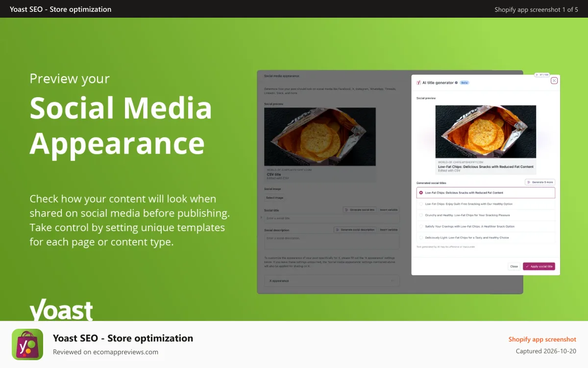Click the Beta badge in the dialog header

tap(465, 82)
